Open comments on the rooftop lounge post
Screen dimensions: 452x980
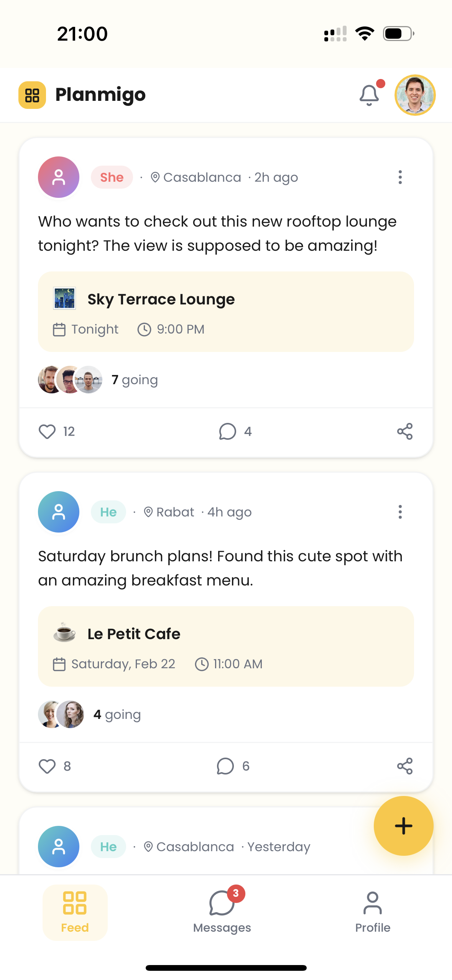pos(235,431)
